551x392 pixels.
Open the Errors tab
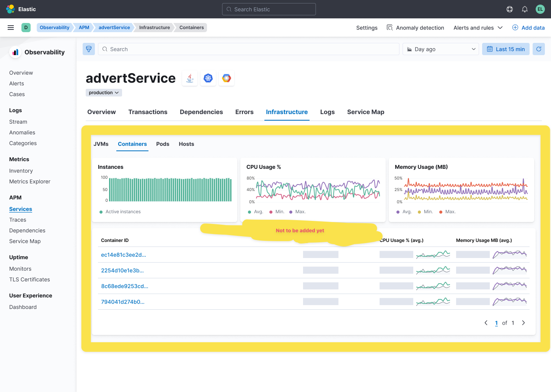(244, 112)
